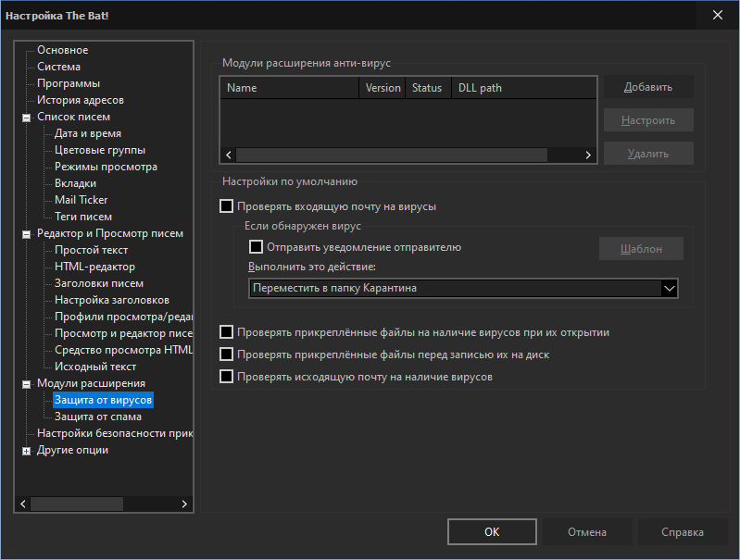740x560 pixels.
Task: Click the 'Настроить' button
Action: (648, 120)
